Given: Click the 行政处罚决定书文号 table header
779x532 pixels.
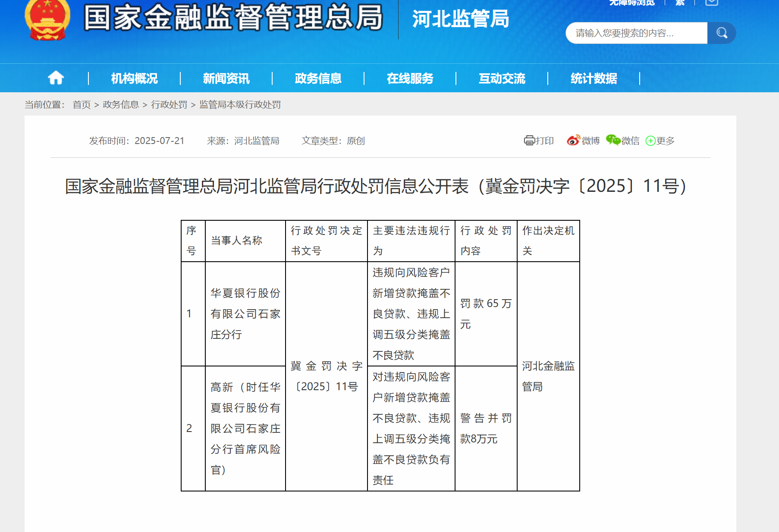Looking at the screenshot, I should pos(326,241).
